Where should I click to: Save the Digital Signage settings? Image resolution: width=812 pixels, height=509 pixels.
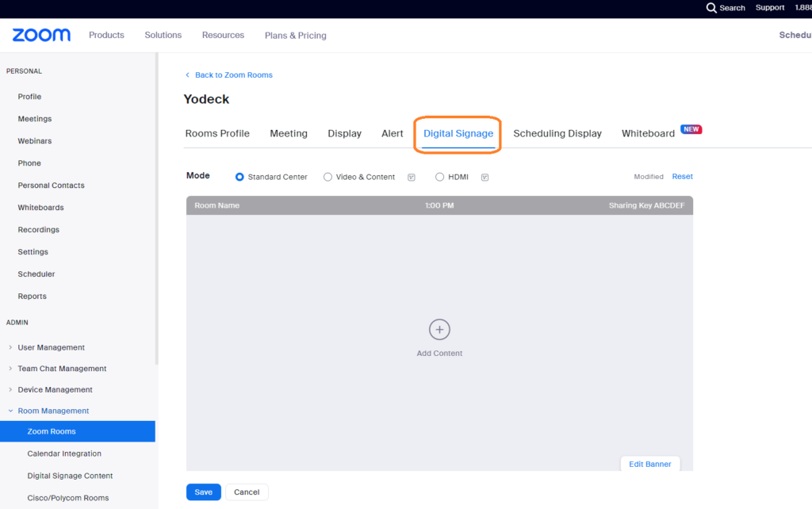coord(203,492)
